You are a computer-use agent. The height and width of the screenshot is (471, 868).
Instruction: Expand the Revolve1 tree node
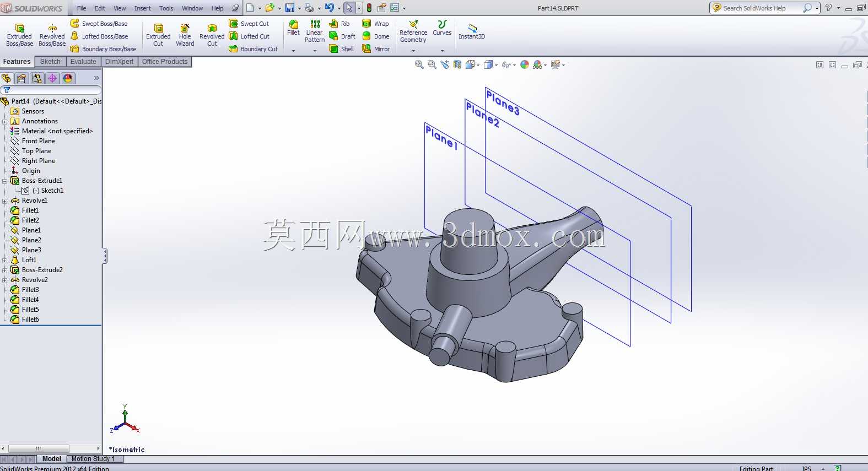(5, 201)
